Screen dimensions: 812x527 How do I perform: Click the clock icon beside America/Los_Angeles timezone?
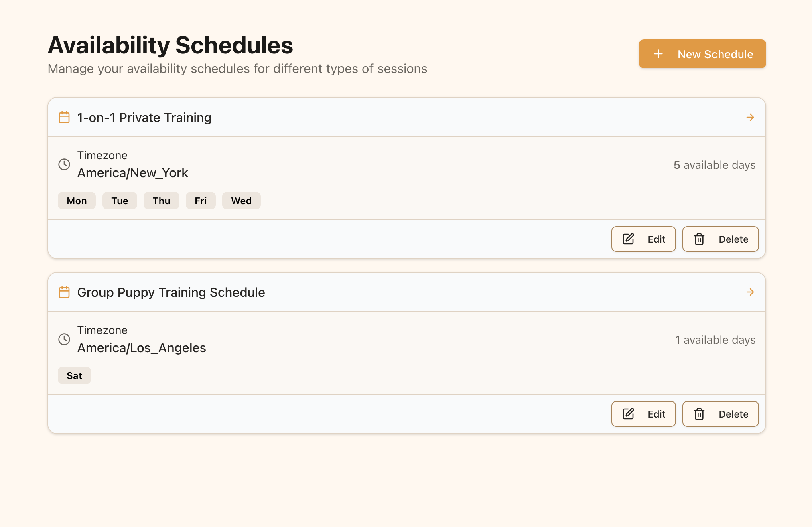(x=64, y=339)
